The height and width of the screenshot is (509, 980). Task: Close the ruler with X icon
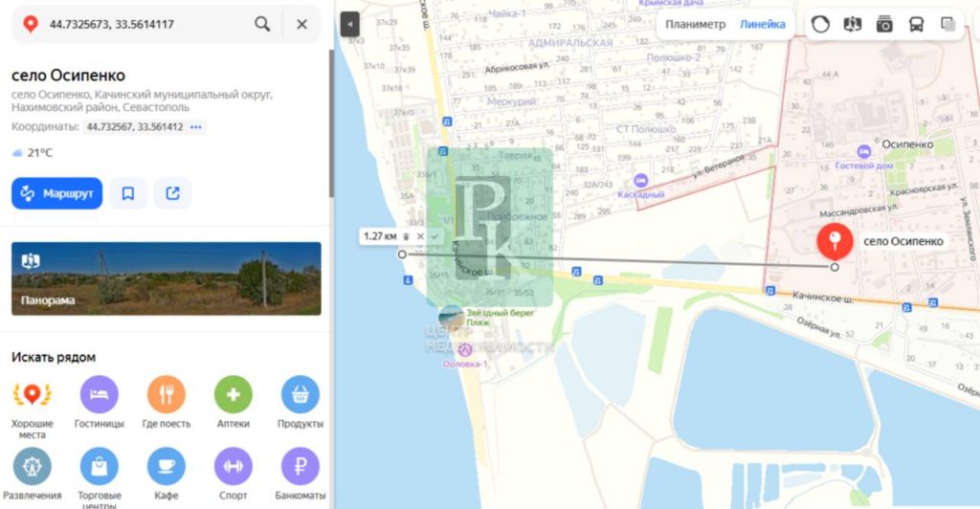pos(420,236)
